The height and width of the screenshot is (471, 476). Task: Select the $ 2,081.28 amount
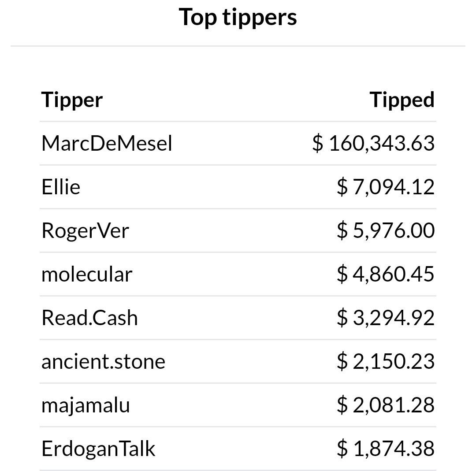(x=386, y=405)
